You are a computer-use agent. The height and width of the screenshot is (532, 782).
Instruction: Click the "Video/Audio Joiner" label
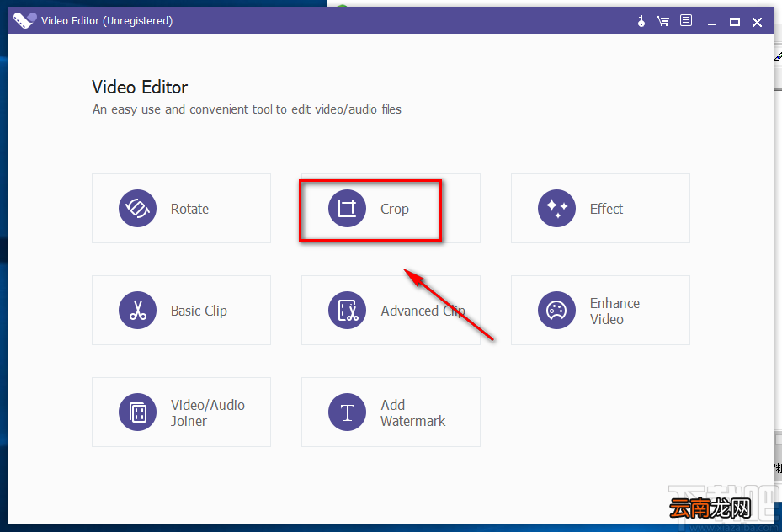click(207, 412)
